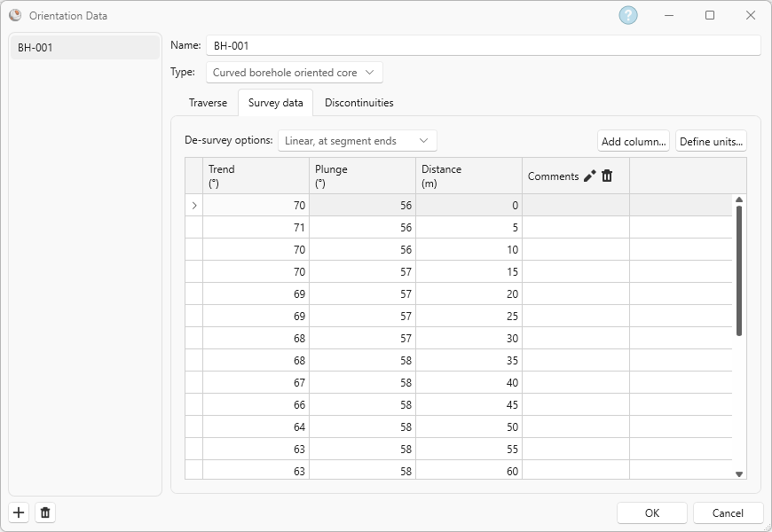Edit the Comments column name via pencil icon

pos(587,176)
